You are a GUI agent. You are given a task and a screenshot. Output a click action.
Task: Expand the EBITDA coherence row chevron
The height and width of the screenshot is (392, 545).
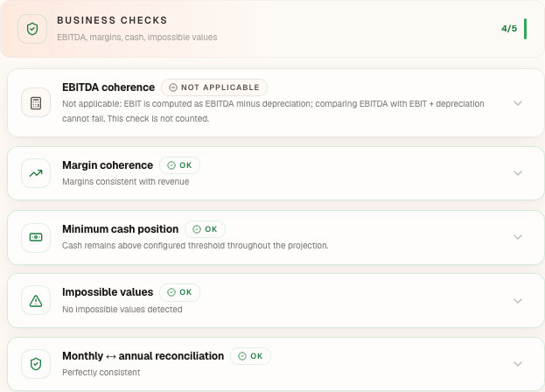[x=518, y=103]
